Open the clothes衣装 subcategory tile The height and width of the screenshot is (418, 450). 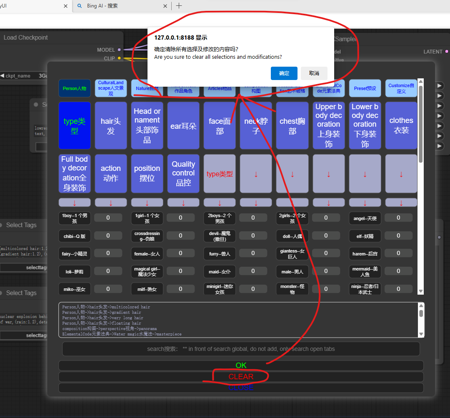click(x=401, y=126)
